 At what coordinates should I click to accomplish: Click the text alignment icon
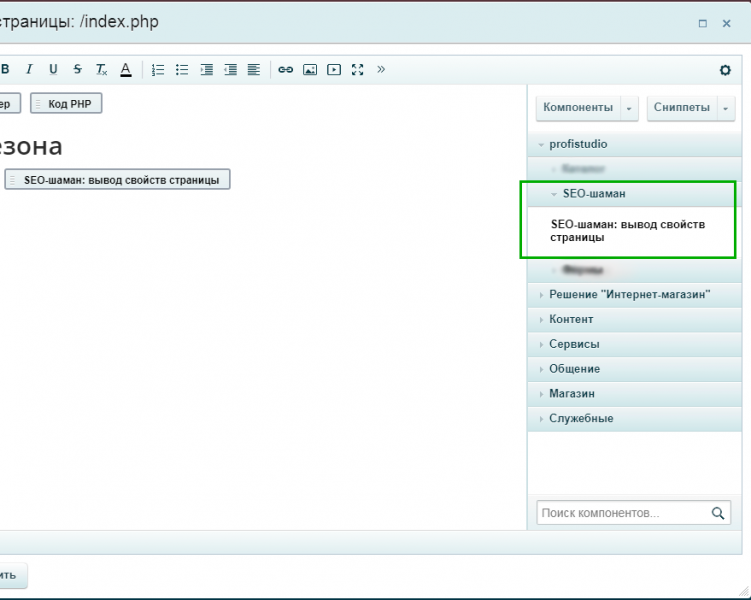(254, 70)
